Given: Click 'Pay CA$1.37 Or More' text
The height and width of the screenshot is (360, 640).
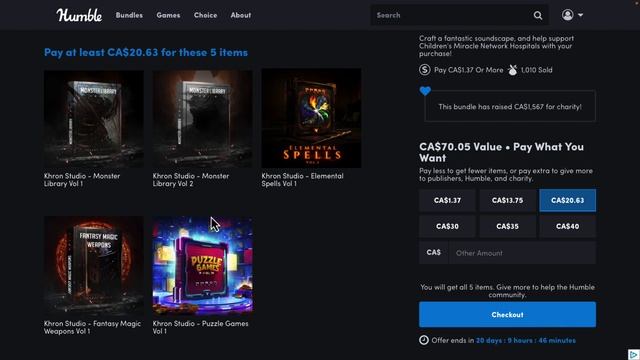Looking at the screenshot, I should 469,70.
